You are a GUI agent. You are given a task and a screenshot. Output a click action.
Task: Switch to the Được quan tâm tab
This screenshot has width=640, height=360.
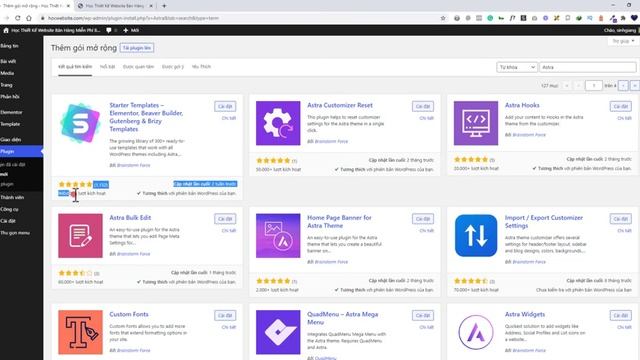click(138, 67)
